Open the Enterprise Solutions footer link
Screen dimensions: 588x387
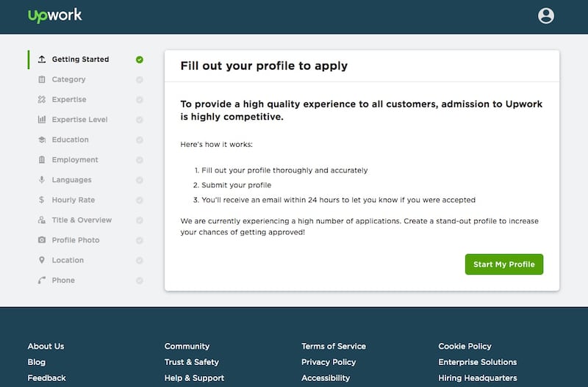pos(477,362)
